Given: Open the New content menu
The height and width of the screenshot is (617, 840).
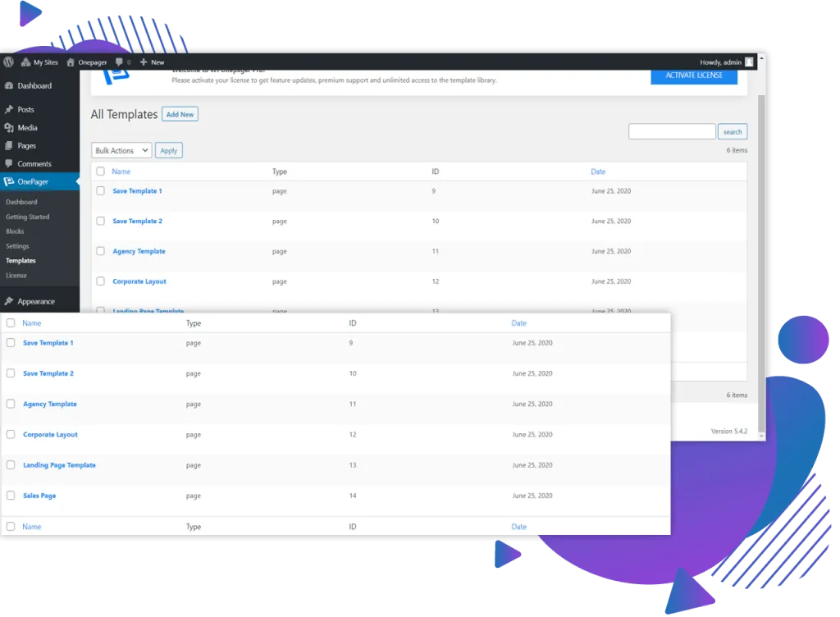Looking at the screenshot, I should click(x=157, y=62).
